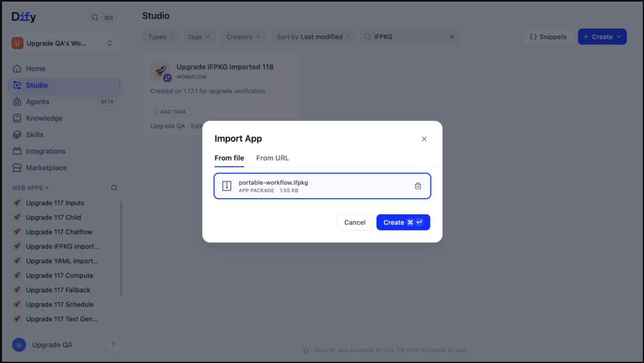The image size is (644, 363).
Task: Open the Integrations section
Action: (64, 151)
